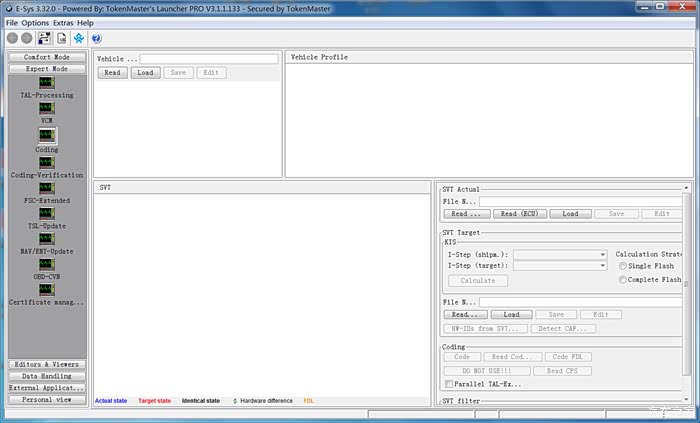Click the 'Identical state' legend text

[201, 401]
